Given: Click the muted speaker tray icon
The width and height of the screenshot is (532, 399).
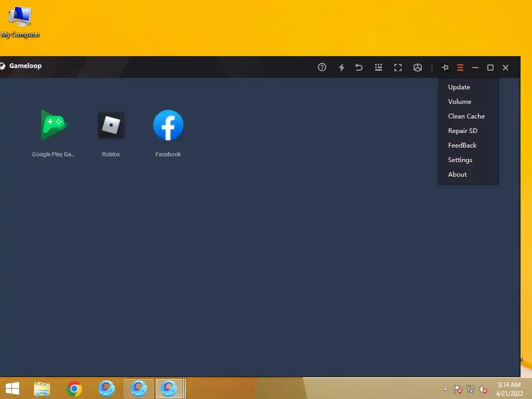Looking at the screenshot, I should tap(483, 389).
